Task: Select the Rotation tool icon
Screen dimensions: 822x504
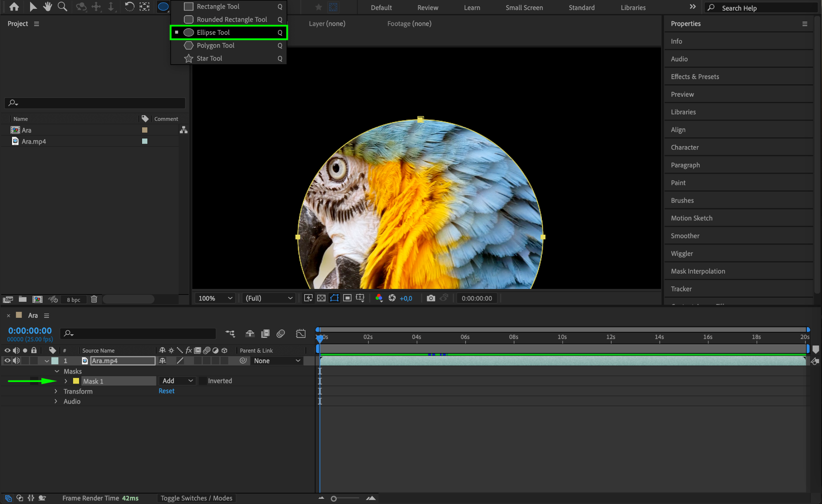Action: [129, 7]
